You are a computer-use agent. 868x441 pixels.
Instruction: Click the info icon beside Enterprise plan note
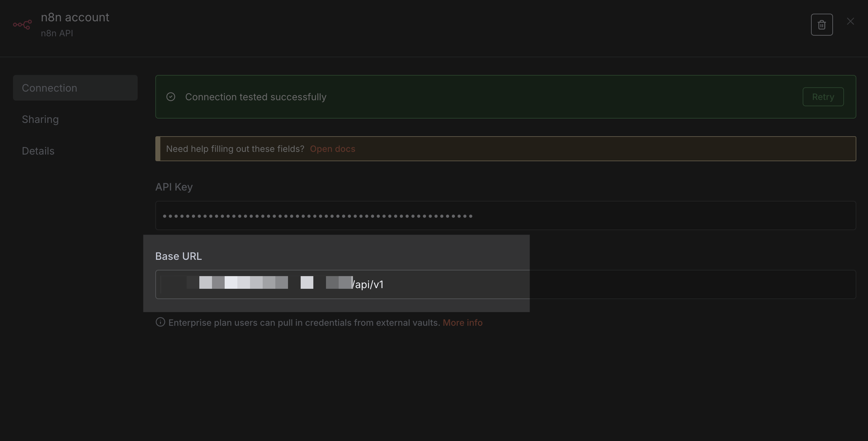point(160,322)
